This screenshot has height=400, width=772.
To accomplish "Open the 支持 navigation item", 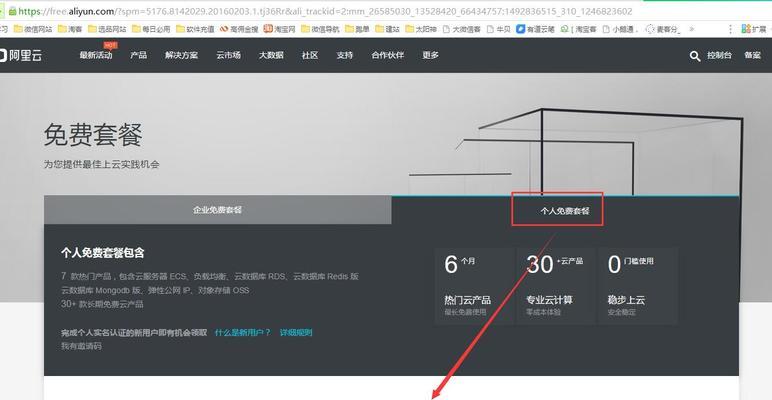I will coord(345,55).
